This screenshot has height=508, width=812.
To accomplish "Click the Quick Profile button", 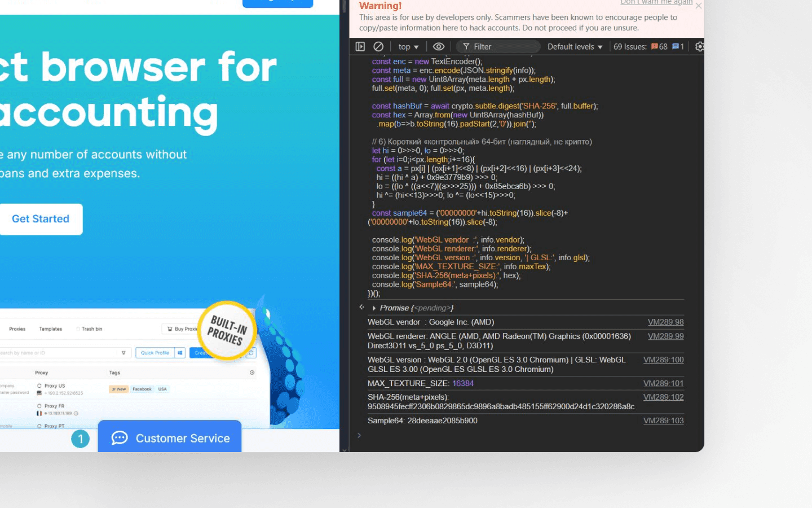I will click(155, 353).
